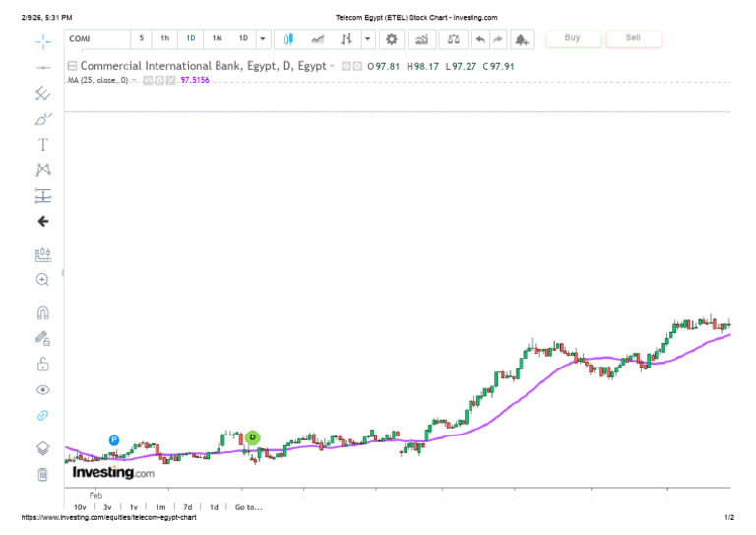Set range to 1m
756x535 pixels.
point(160,507)
